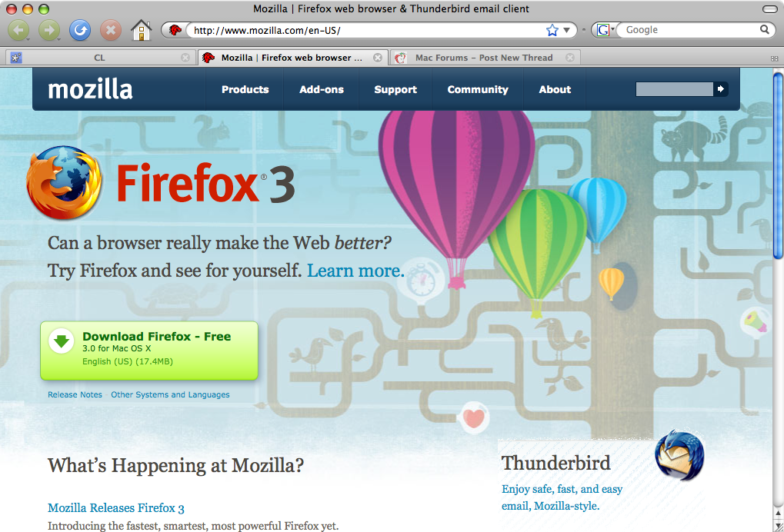The width and height of the screenshot is (784, 532).
Task: Click the Thunderbird logo icon
Action: point(679,455)
